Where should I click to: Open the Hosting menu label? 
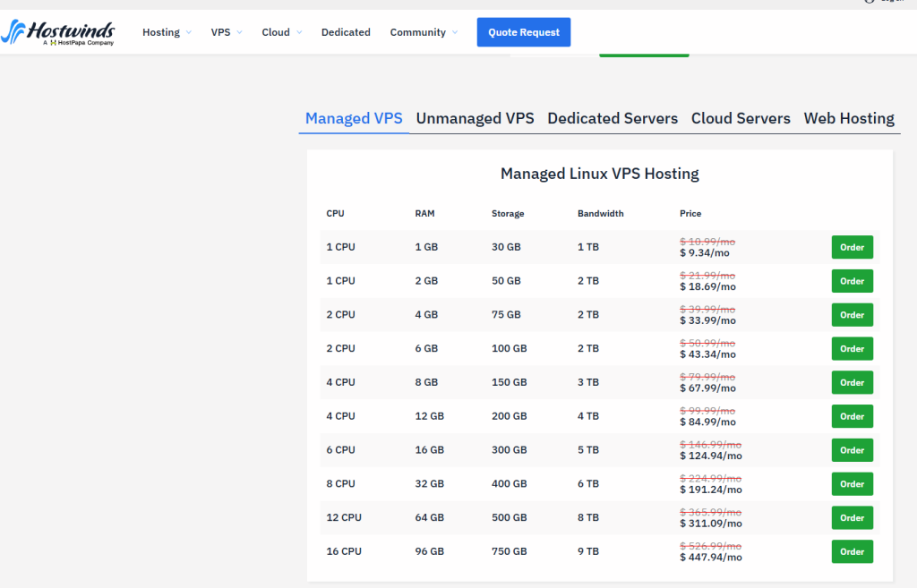(x=161, y=32)
